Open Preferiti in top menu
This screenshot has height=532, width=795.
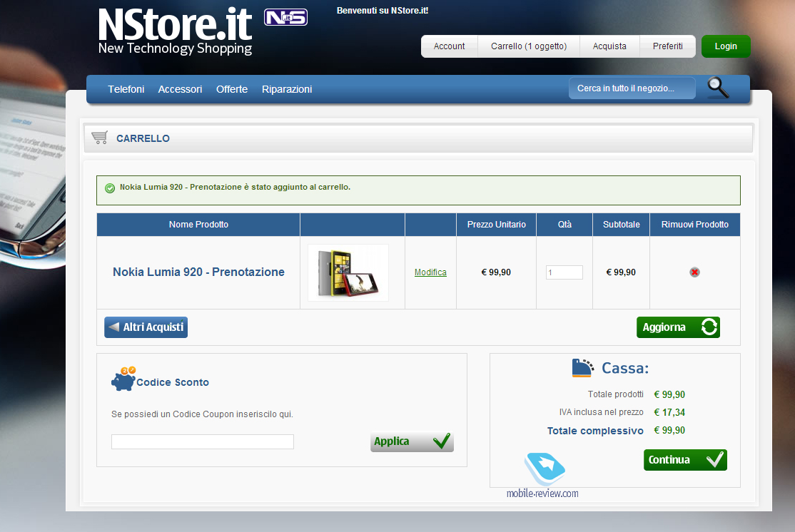[668, 46]
